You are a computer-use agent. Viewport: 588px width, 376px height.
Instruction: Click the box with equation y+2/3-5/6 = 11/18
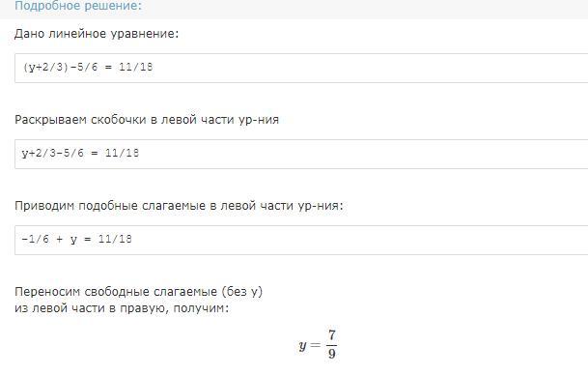tap(301, 154)
